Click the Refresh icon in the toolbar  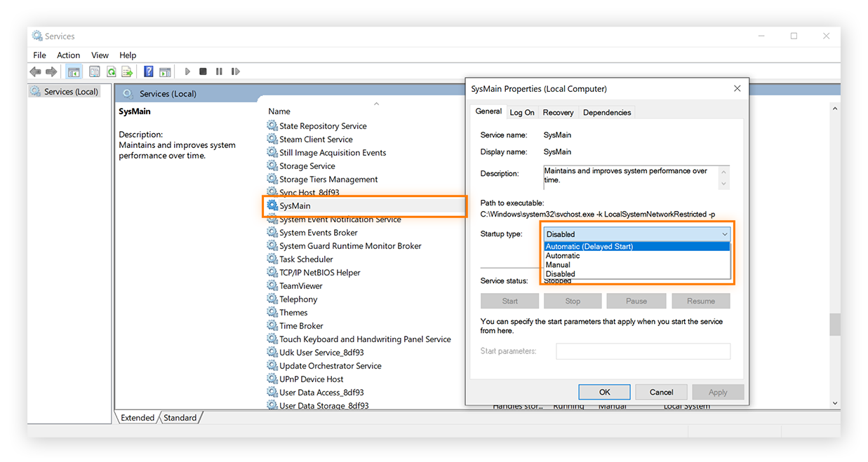click(x=112, y=71)
